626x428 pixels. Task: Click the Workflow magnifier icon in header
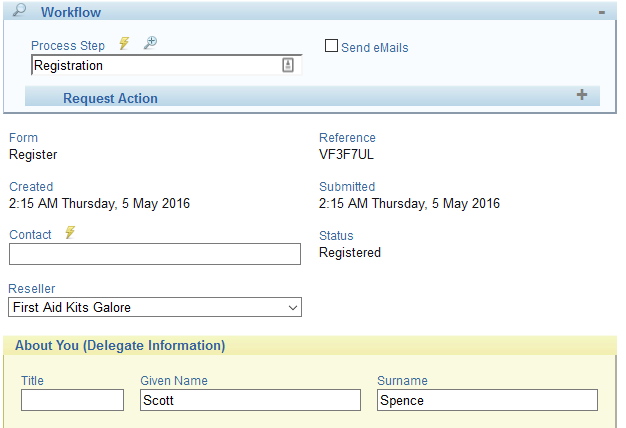[19, 11]
